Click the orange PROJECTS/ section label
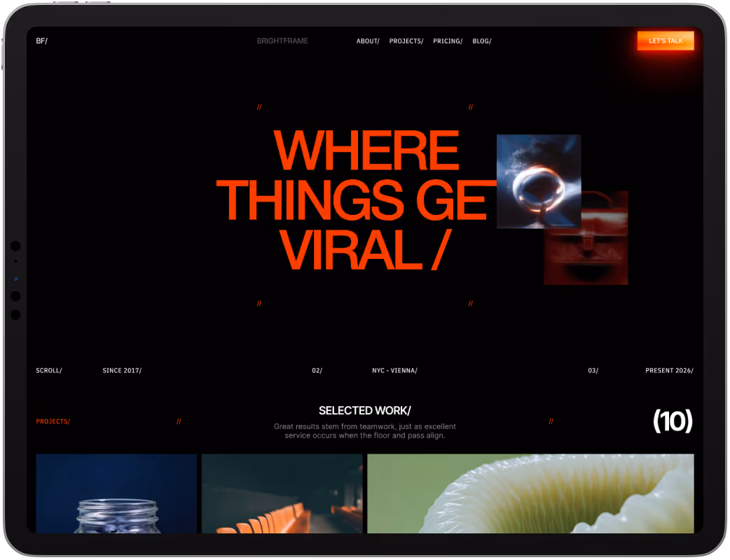The height and width of the screenshot is (560, 730). pyautogui.click(x=53, y=421)
